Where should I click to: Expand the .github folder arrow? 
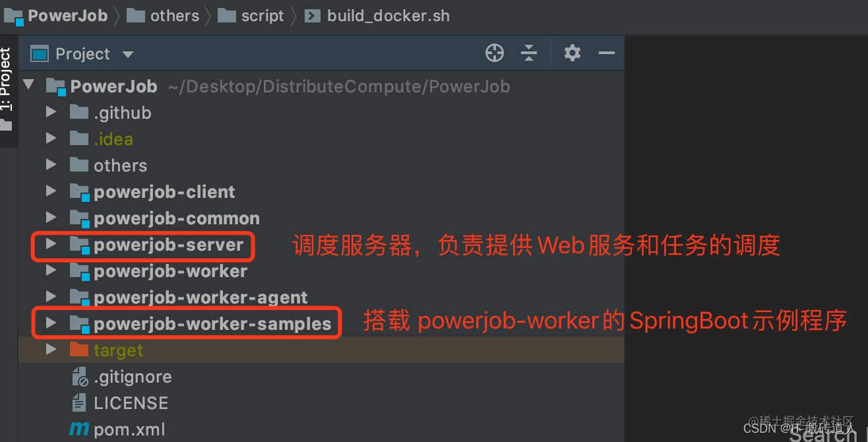pos(51,113)
